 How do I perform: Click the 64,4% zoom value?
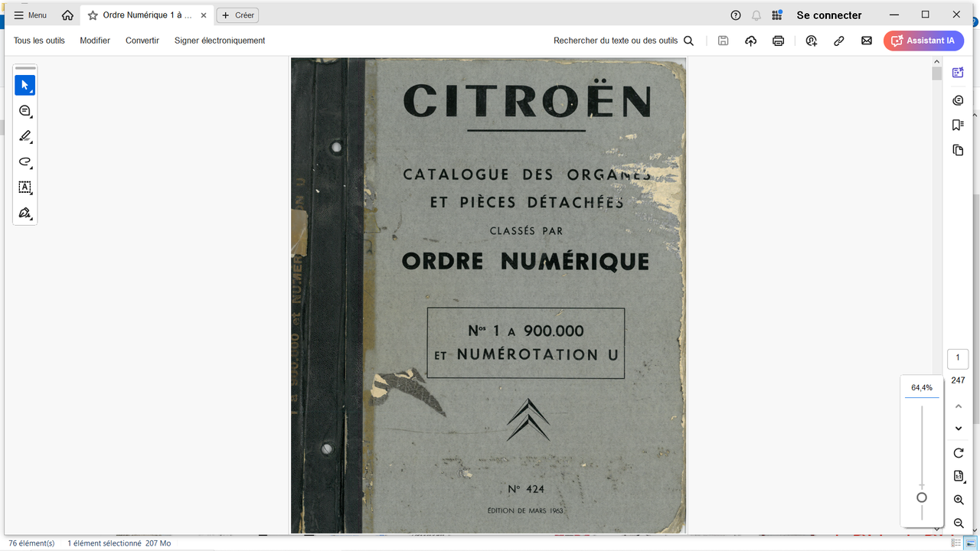click(x=922, y=388)
